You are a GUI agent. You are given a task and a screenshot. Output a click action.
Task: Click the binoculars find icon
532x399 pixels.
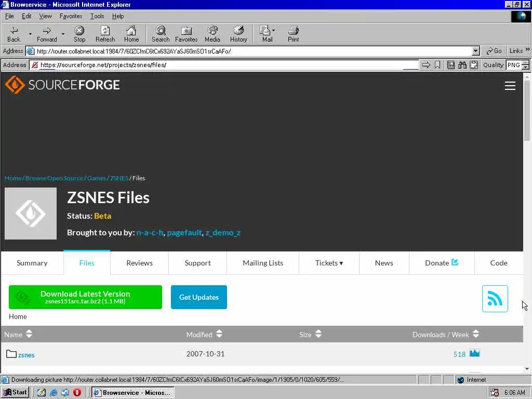pyautogui.click(x=462, y=65)
